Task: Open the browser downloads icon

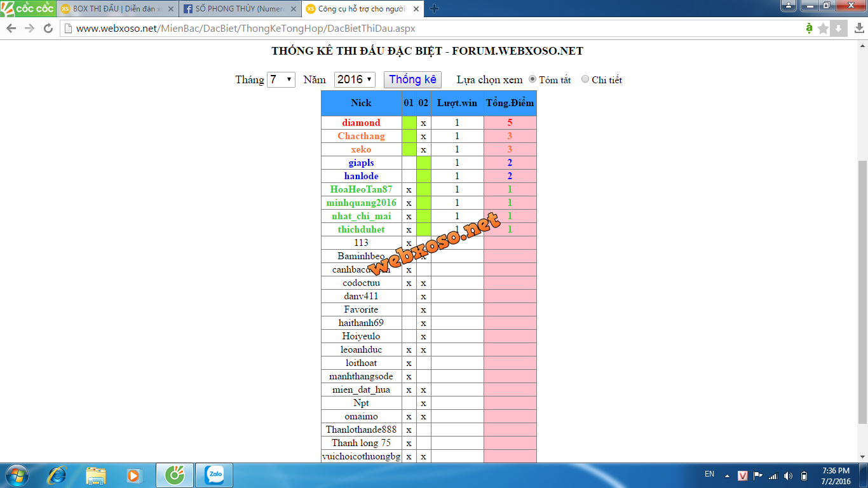Action: click(859, 28)
